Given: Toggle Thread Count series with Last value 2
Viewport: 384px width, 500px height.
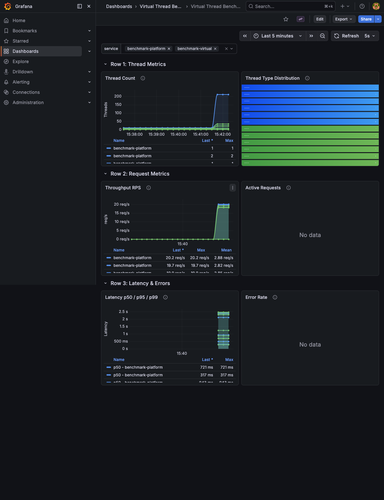Looking at the screenshot, I should point(132,156).
